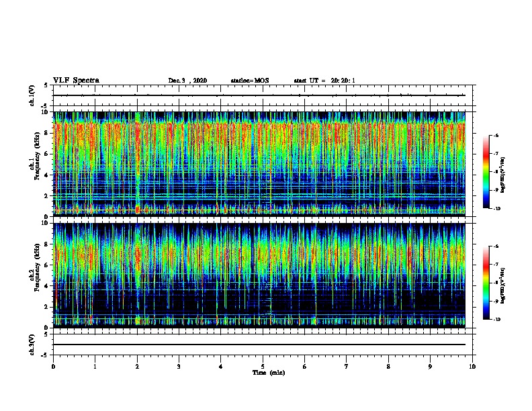
Task: Click the 'start UT = 20:20:1' label
Action: pyautogui.click(x=324, y=81)
